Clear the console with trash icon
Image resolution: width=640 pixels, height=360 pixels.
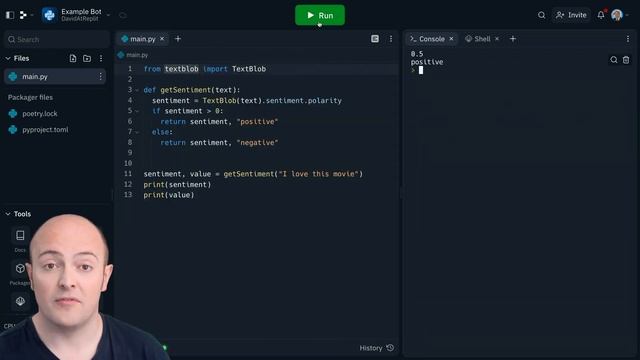626,60
